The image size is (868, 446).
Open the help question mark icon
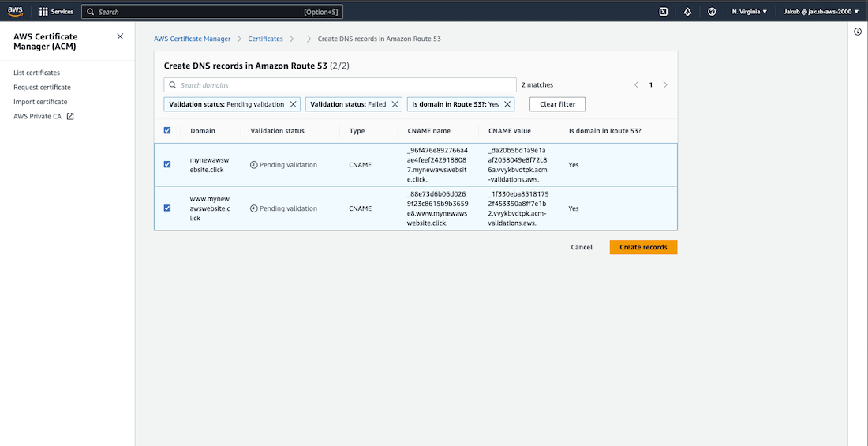pos(712,12)
